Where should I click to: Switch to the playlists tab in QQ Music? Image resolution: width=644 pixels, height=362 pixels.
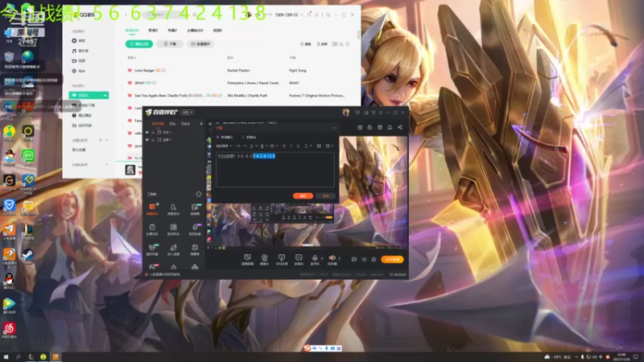pos(153,31)
